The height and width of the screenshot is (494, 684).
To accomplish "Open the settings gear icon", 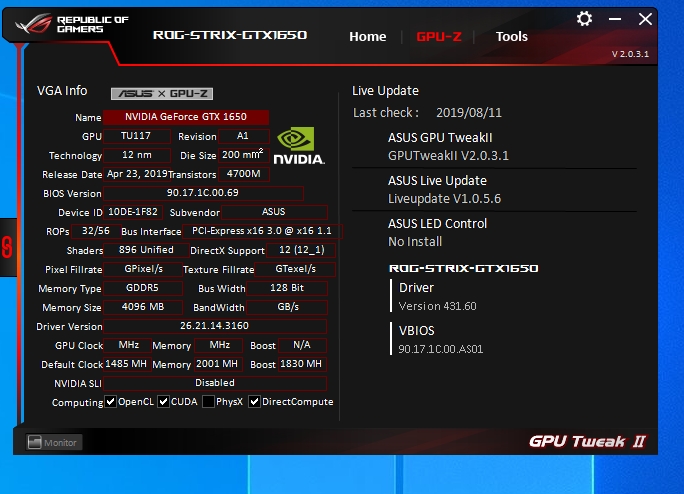I will [x=585, y=18].
